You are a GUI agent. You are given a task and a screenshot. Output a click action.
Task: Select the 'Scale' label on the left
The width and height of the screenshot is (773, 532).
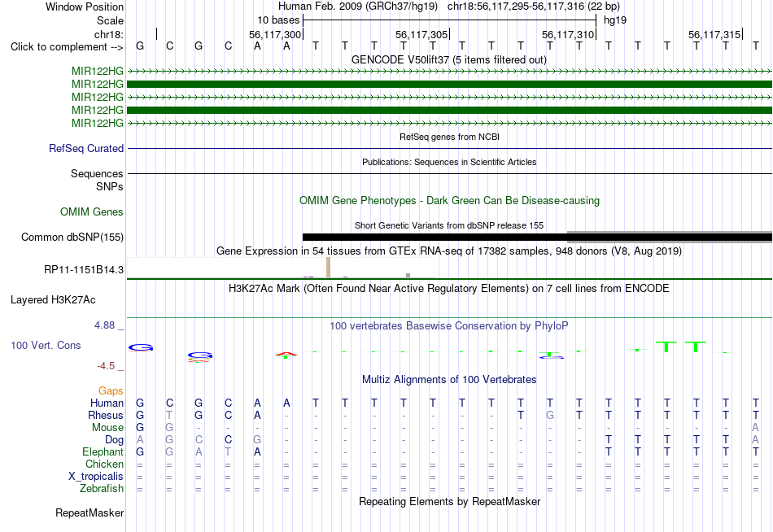(x=110, y=20)
